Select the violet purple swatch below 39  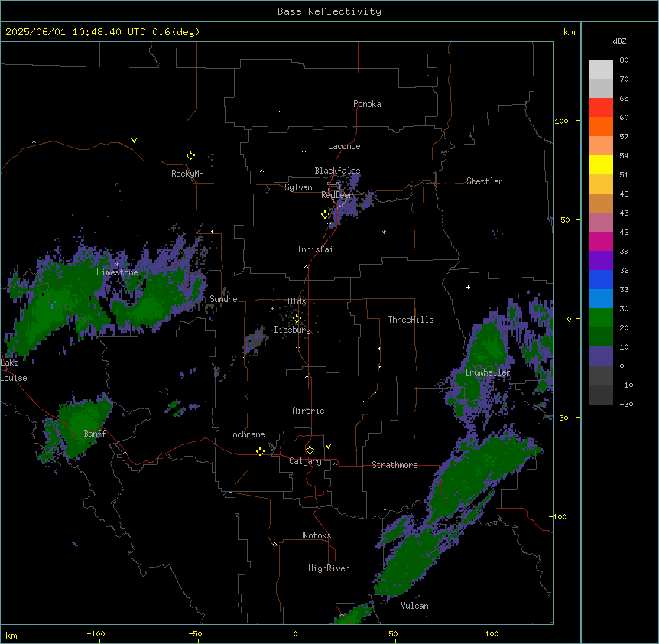coord(601,261)
